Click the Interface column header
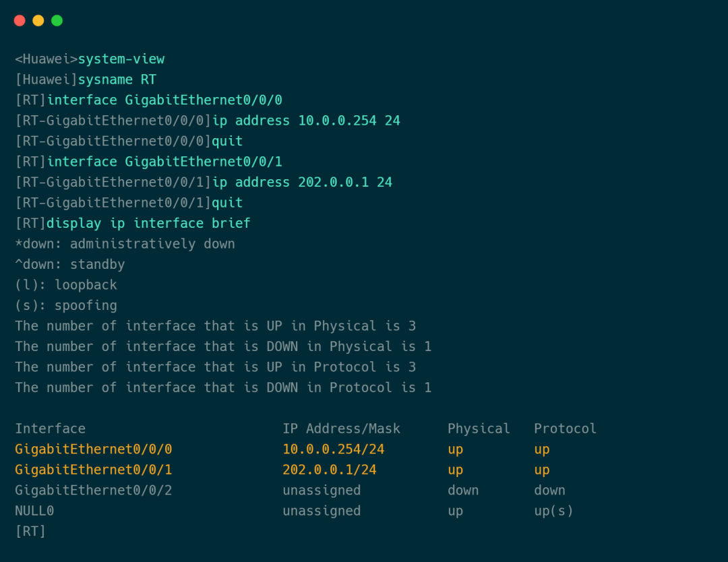728x562 pixels. pos(50,429)
